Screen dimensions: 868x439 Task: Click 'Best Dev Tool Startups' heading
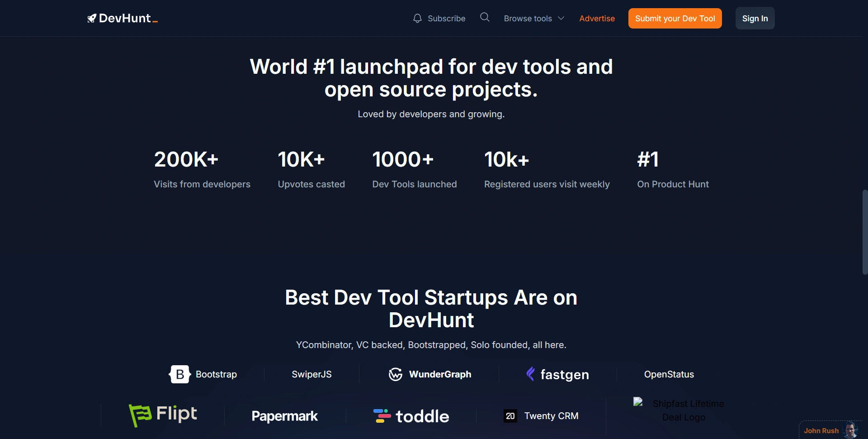431,309
